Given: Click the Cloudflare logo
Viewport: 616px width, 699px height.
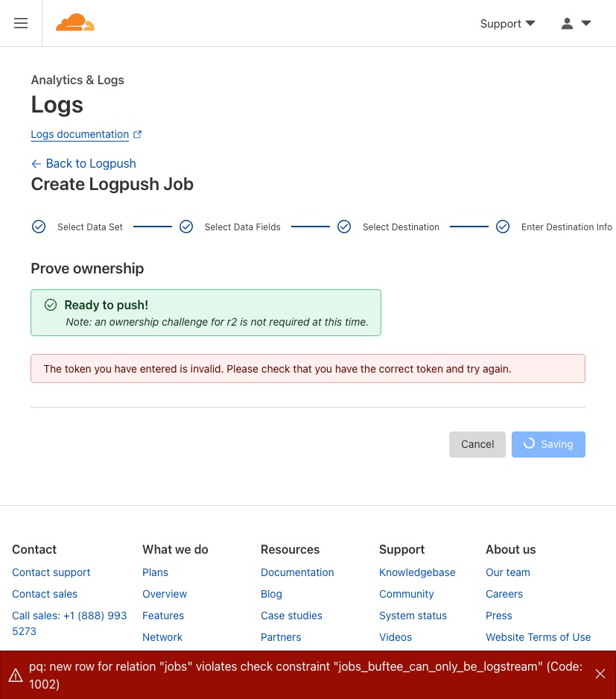Looking at the screenshot, I should click(74, 23).
